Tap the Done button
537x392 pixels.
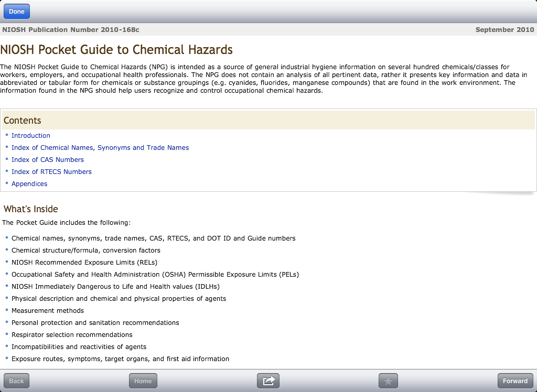point(17,12)
